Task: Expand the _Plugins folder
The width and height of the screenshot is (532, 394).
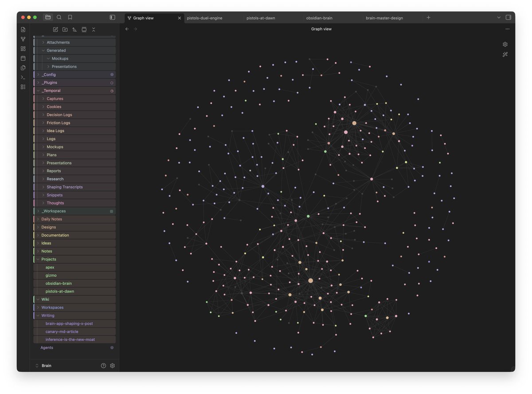Action: pos(74,83)
